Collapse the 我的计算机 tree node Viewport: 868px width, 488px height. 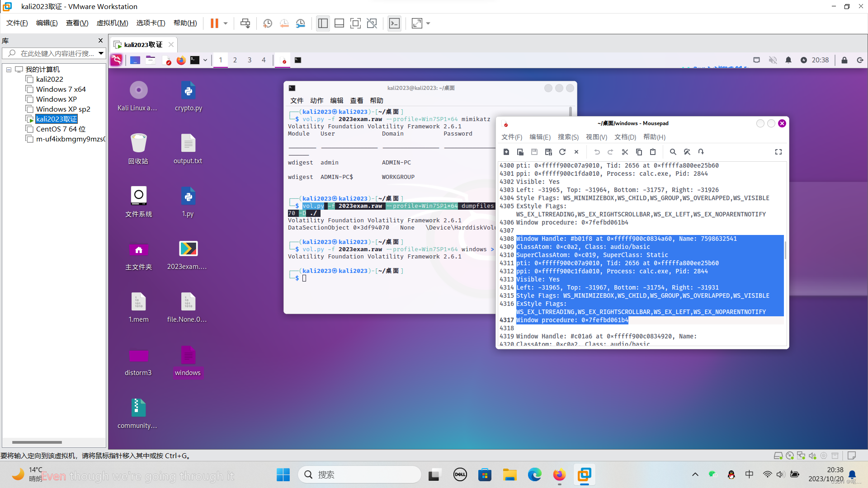(9, 70)
